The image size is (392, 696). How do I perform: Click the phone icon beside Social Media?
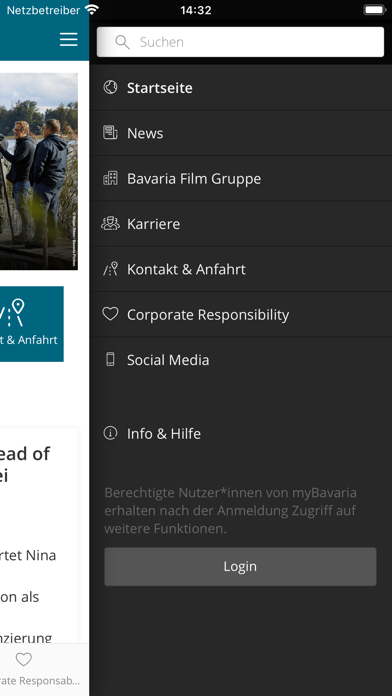pyautogui.click(x=110, y=359)
